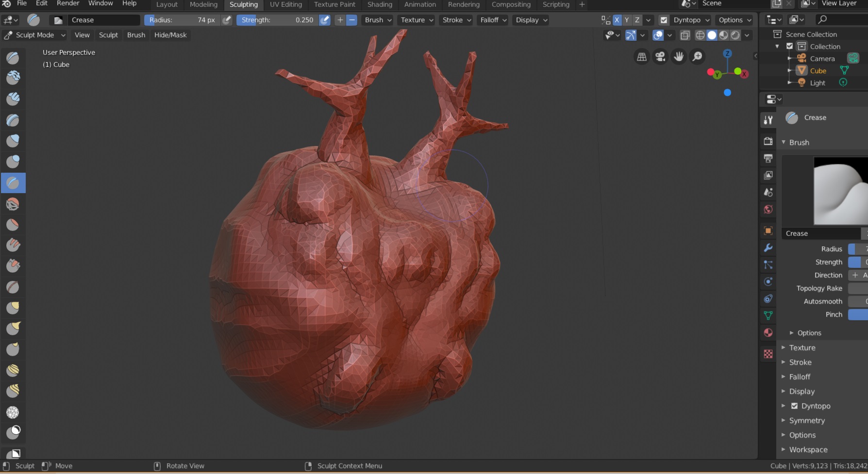Open the Render properties tab
The height and width of the screenshot is (474, 868).
[x=768, y=141]
